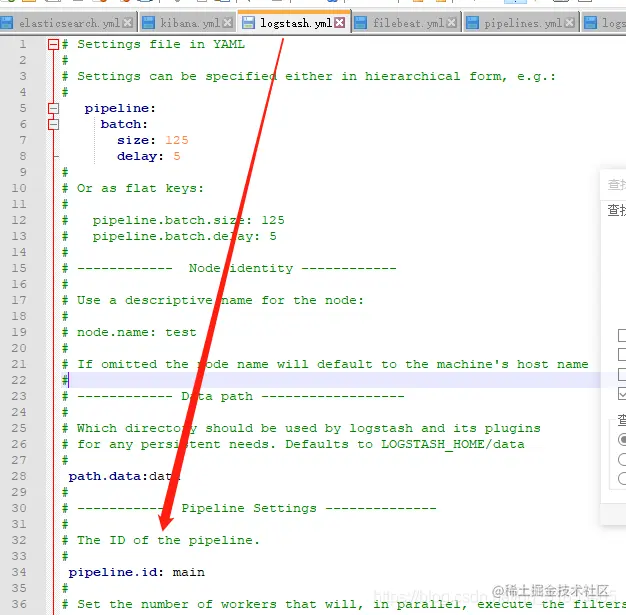Open the pipelines.yml tab
Screen dimensions: 626x615
pos(522,23)
